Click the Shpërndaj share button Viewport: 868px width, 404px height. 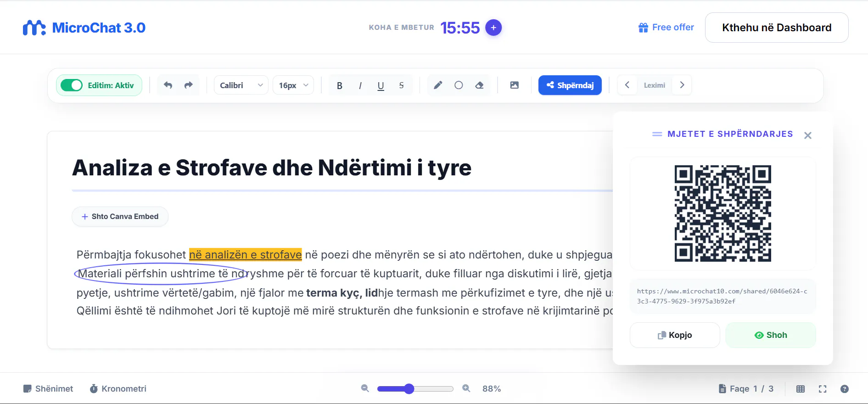point(570,85)
